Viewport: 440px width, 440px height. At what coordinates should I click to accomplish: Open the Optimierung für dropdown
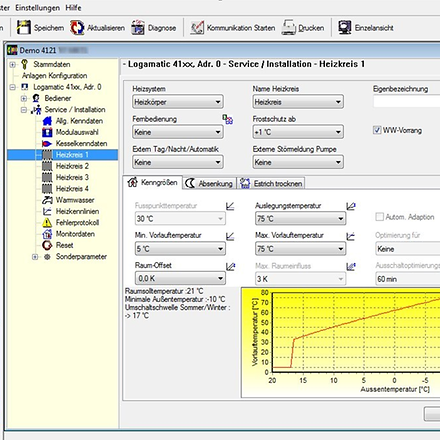[408, 249]
